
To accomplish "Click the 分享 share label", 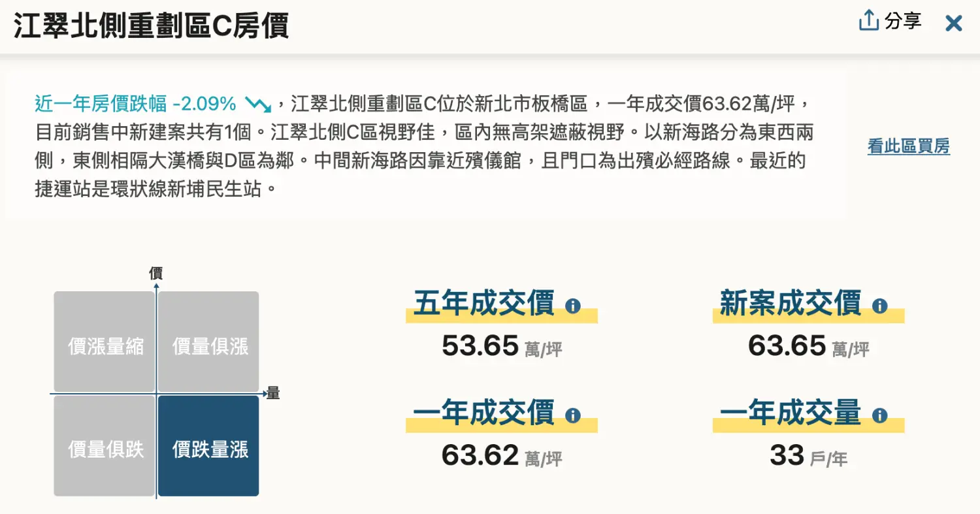I will point(903,21).
